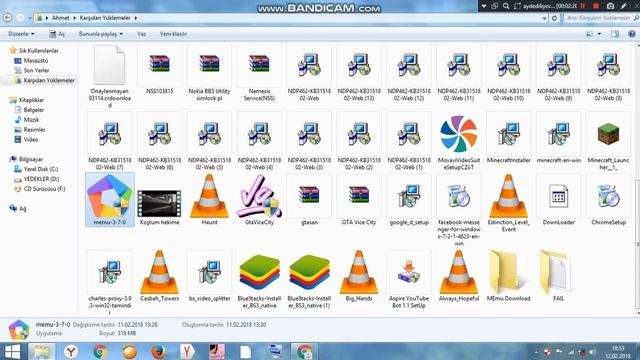
Task: Open Video library in sidebar
Action: pos(26,139)
